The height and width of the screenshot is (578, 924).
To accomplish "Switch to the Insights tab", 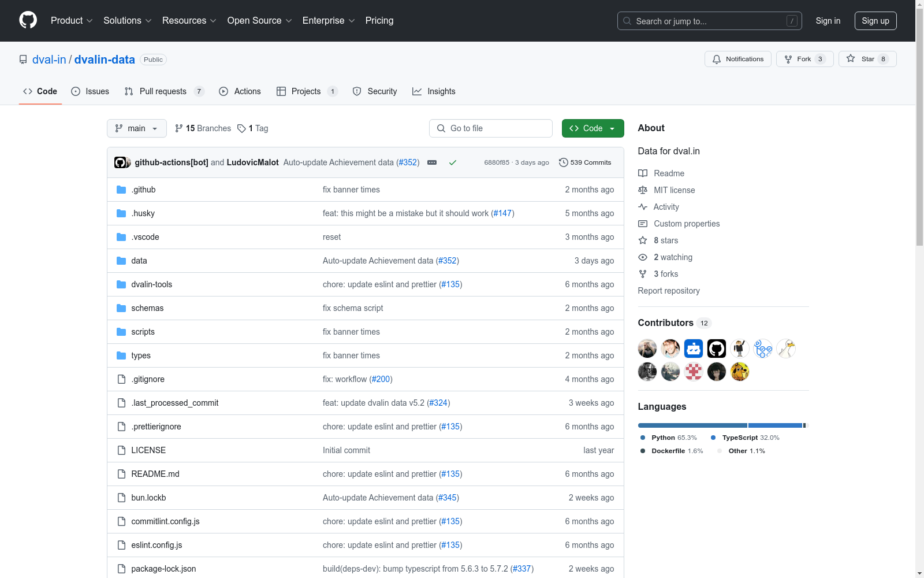I will point(434,91).
